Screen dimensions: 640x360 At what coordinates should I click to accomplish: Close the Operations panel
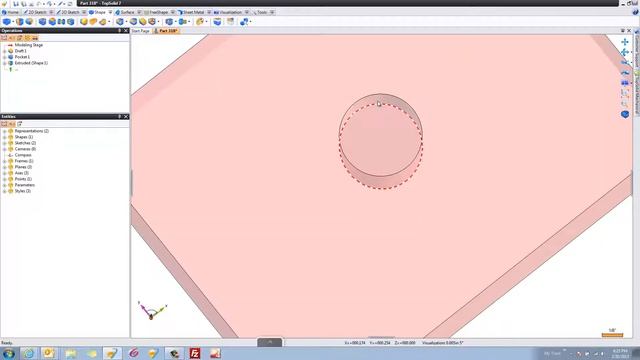click(x=126, y=31)
